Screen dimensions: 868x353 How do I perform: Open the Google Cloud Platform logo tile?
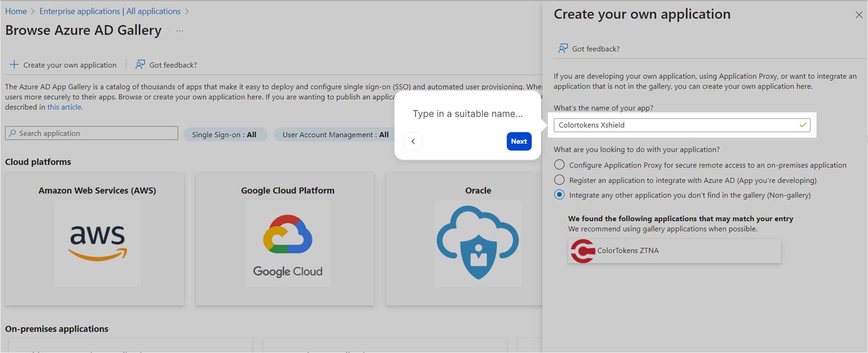pos(287,243)
